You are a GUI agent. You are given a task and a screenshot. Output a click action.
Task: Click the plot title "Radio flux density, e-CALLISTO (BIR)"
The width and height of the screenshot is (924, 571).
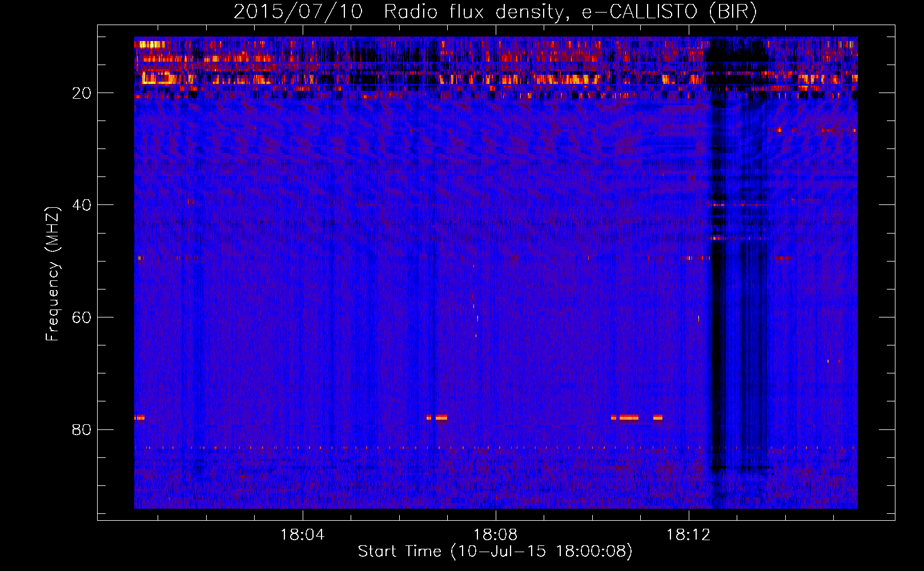[x=570, y=12]
